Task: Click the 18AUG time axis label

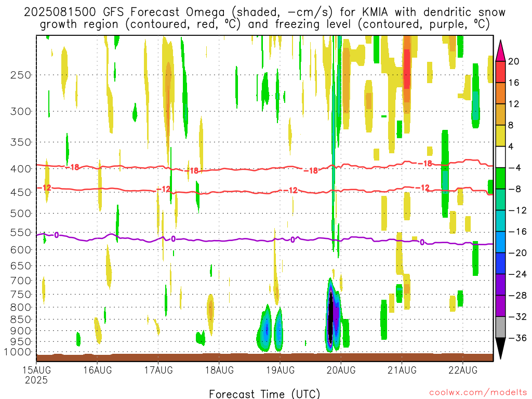Action: tap(219, 370)
